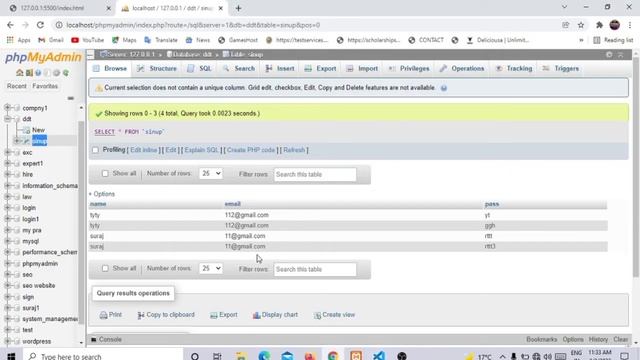
Task: Open phpMyAdmin home icon in sidebar
Action: (x=20, y=73)
